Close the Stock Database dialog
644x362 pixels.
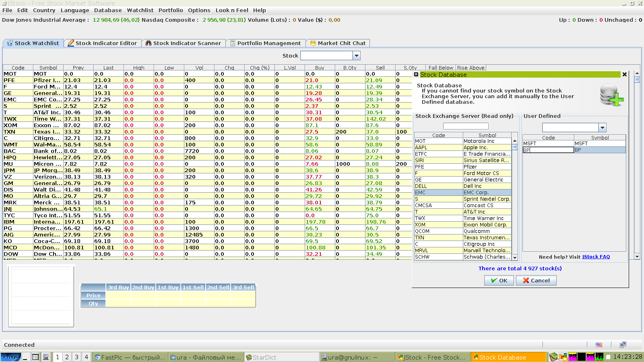[x=624, y=74]
